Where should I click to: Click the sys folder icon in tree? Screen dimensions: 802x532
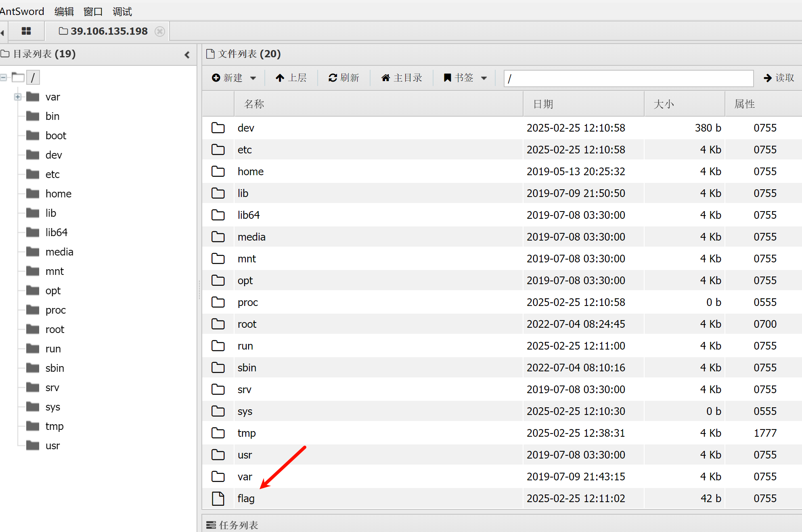[x=33, y=406]
